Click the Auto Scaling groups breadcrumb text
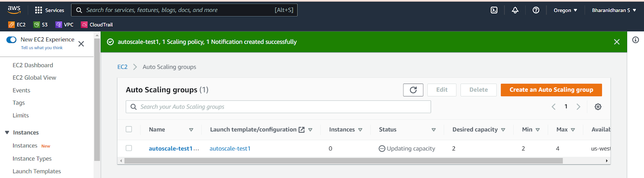644x178 pixels. point(169,67)
